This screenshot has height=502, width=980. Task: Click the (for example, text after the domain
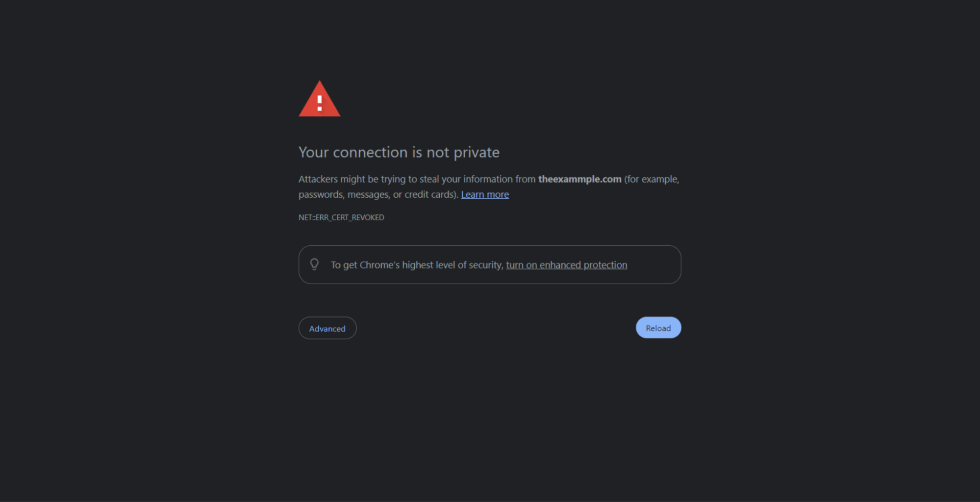click(x=652, y=179)
